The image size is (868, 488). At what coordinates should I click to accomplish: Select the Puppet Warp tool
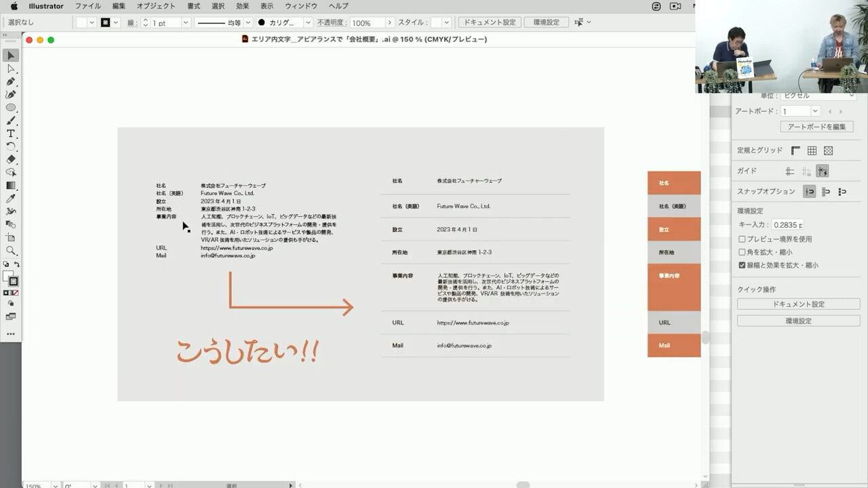coord(11,211)
